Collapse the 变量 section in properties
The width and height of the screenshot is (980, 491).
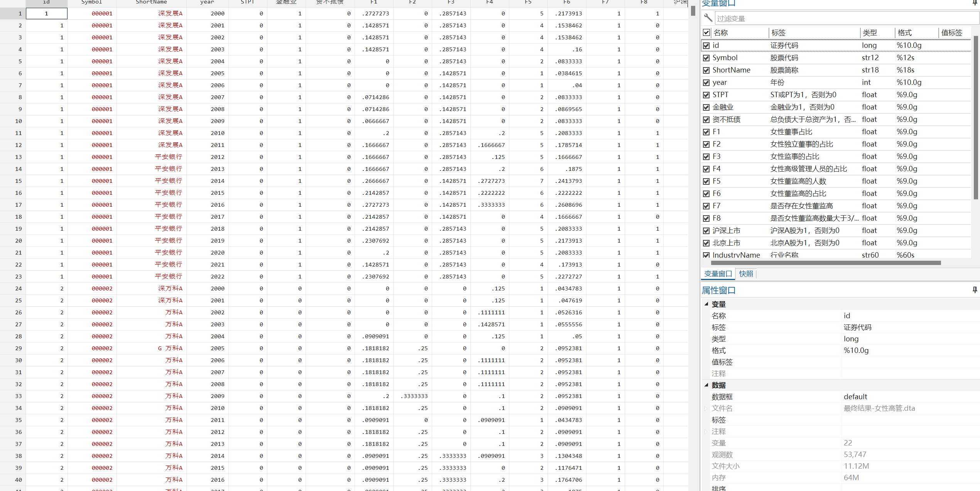pos(706,304)
